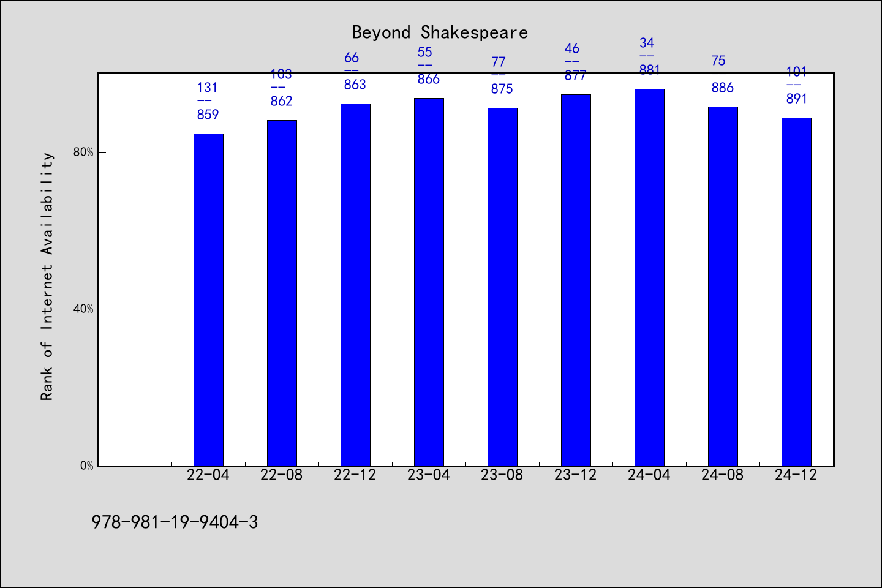Screen dimensions: 882x588
Task: Click the 24-04 axis label
Action: pos(649,475)
